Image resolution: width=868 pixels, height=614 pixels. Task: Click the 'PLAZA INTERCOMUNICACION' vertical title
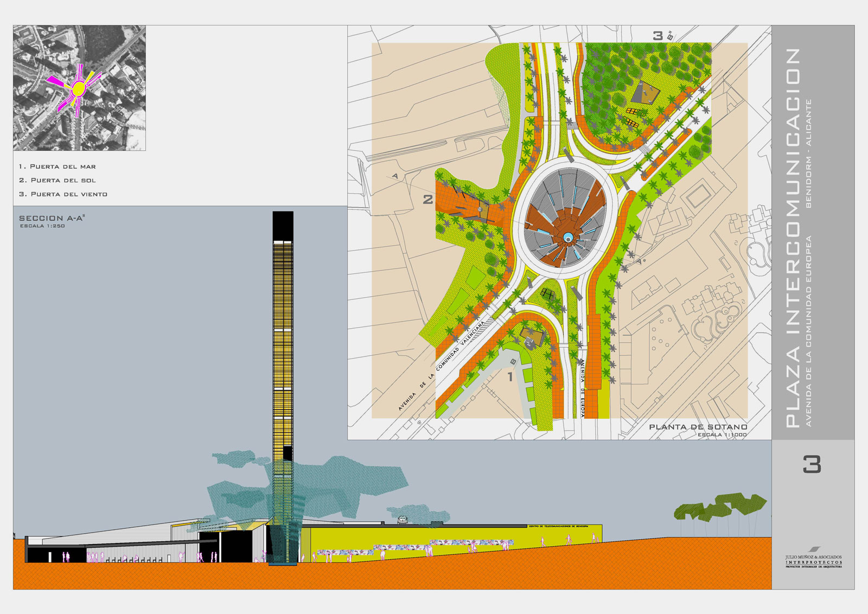pyautogui.click(x=792, y=238)
